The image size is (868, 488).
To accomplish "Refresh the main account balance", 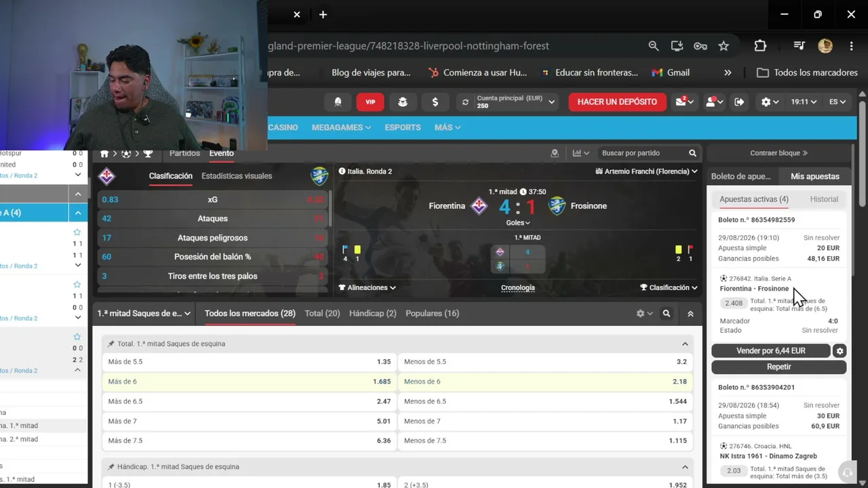I will (x=465, y=102).
